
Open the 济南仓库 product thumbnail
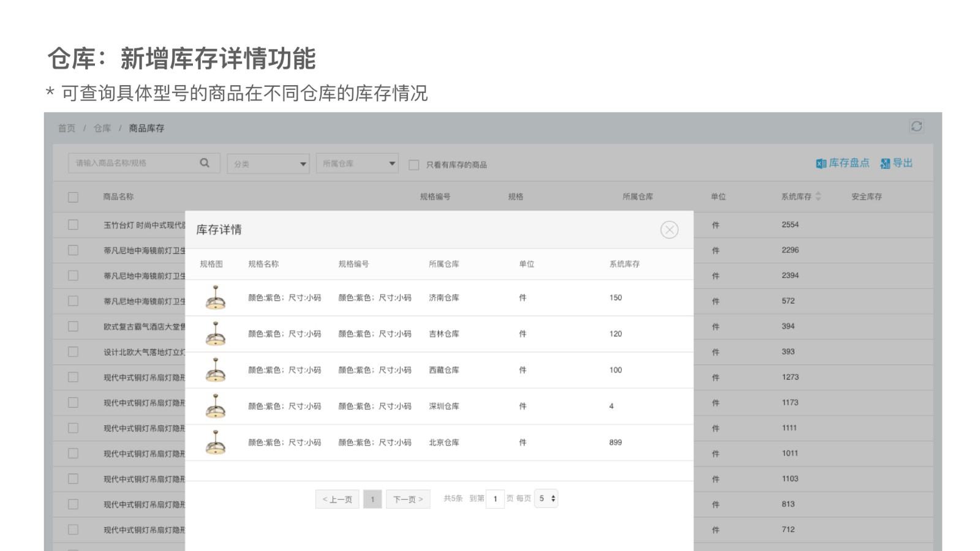click(x=215, y=298)
